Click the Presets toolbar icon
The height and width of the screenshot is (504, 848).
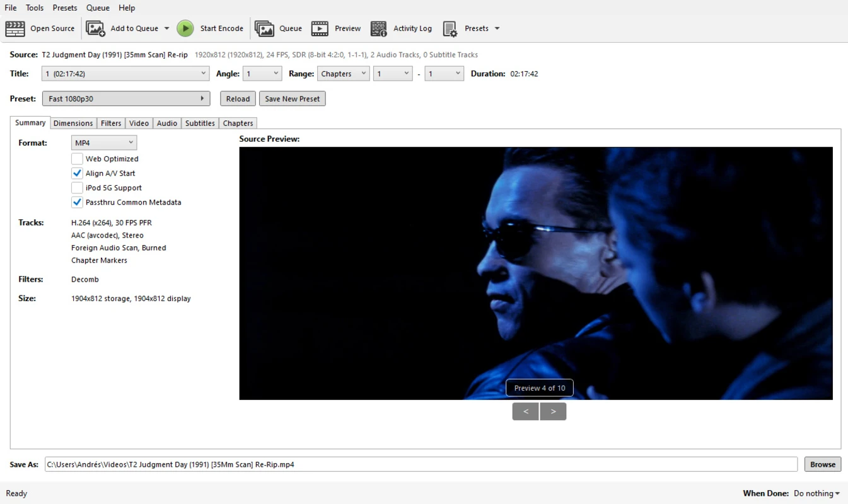(450, 28)
